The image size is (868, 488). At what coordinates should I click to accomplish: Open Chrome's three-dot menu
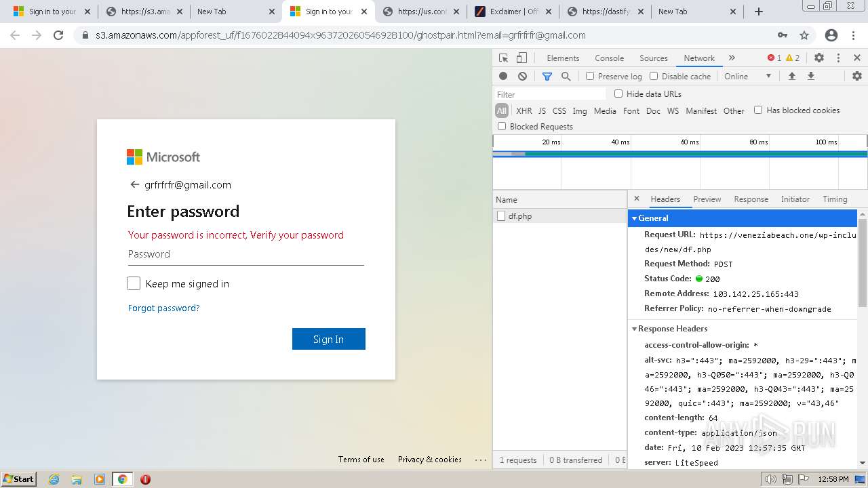pyautogui.click(x=854, y=35)
